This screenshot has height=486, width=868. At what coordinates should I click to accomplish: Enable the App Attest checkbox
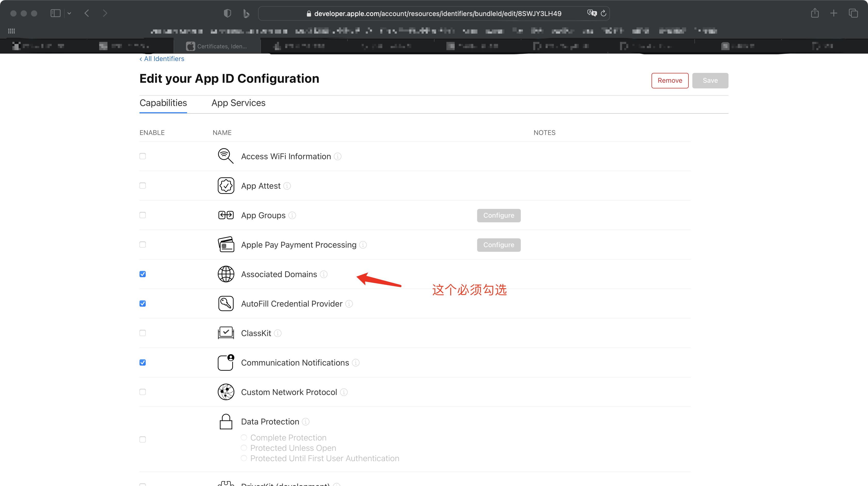point(143,186)
